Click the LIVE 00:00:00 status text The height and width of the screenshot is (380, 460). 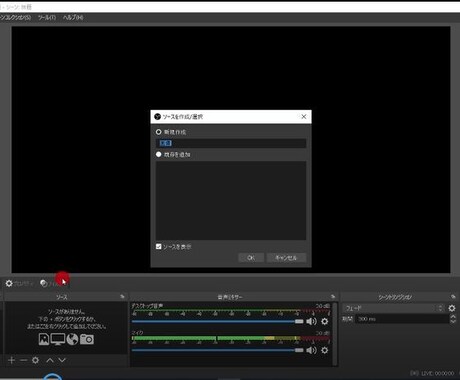click(437, 373)
